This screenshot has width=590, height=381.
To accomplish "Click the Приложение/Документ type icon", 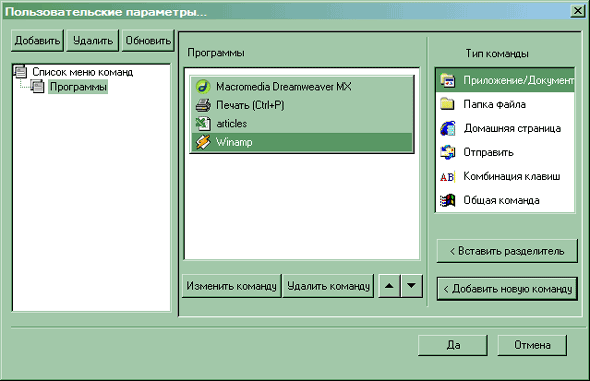I will coord(447,80).
